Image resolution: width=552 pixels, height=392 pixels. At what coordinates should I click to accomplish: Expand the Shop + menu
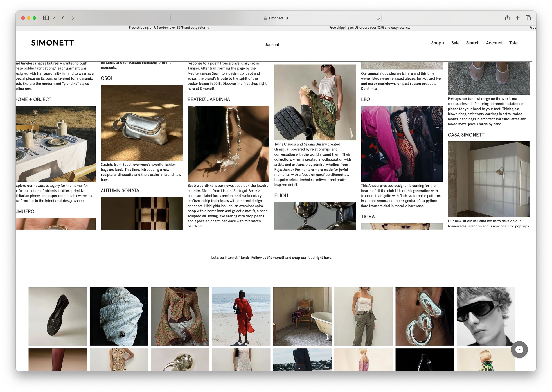[x=438, y=43]
